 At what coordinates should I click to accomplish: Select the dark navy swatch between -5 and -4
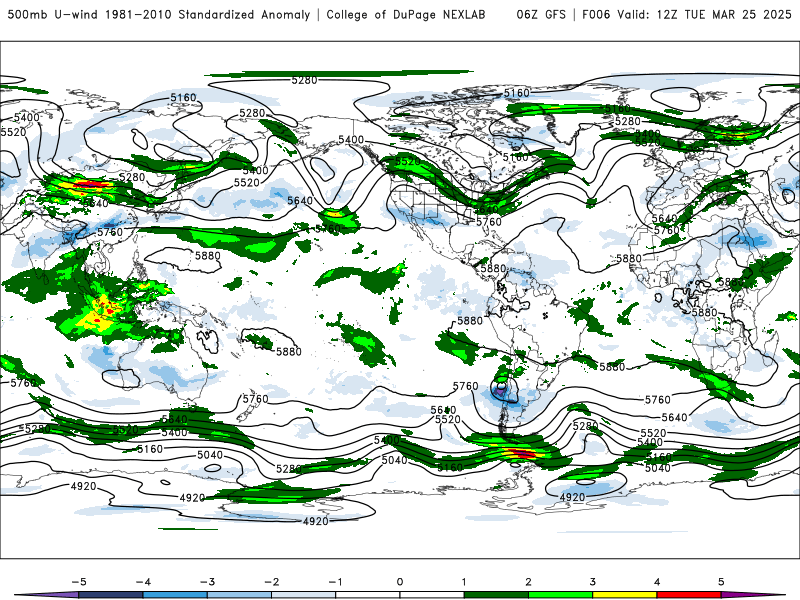click(x=111, y=595)
